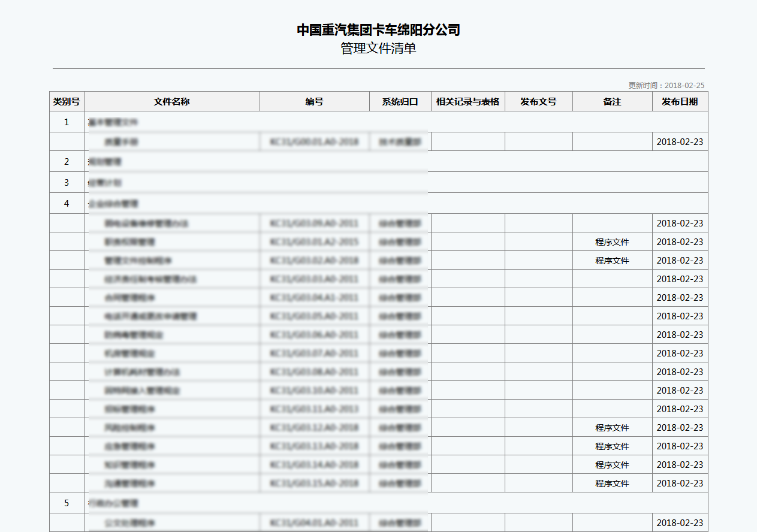Click code KC31/G03.01.A2-2015
The height and width of the screenshot is (532, 757).
pos(315,242)
